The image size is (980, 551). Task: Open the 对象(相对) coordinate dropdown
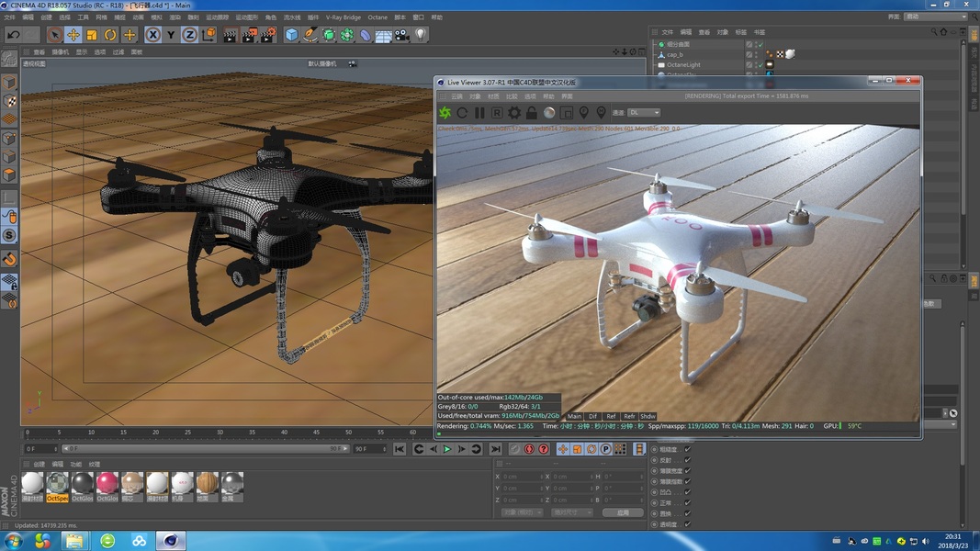tap(522, 513)
